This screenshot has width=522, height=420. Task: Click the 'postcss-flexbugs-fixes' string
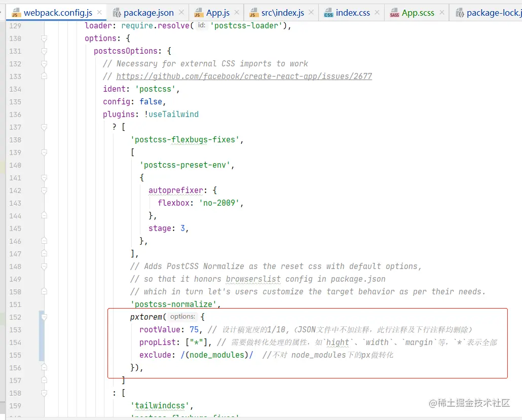click(185, 140)
